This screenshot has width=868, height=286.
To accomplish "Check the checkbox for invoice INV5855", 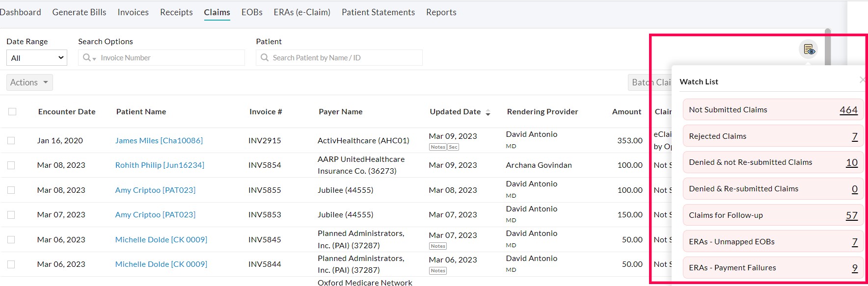I will [x=11, y=190].
